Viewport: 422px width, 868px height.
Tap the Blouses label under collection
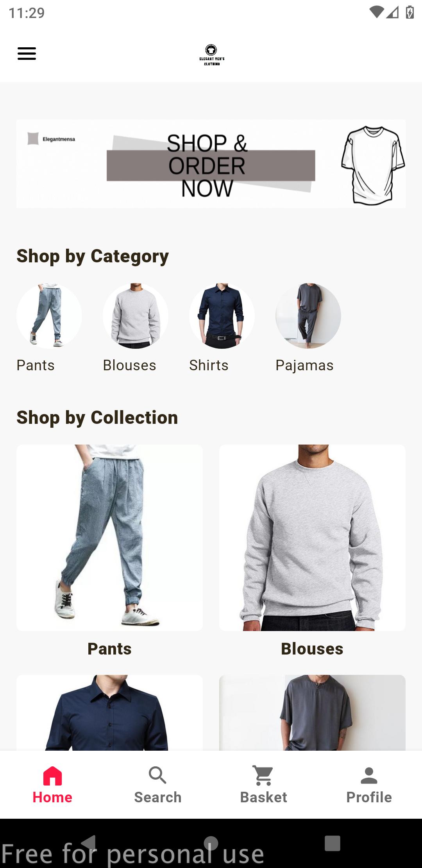tap(312, 649)
